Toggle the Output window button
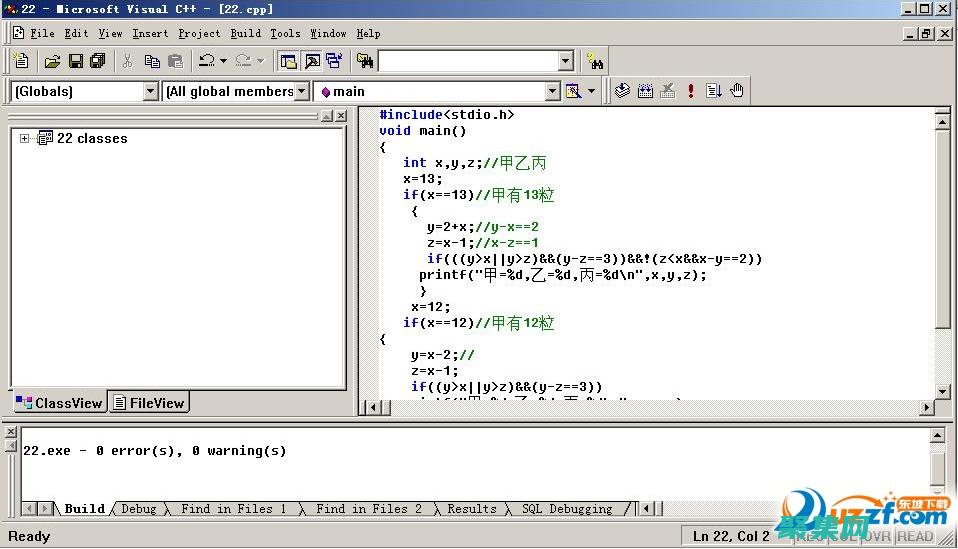The height and width of the screenshot is (549, 958). click(311, 61)
